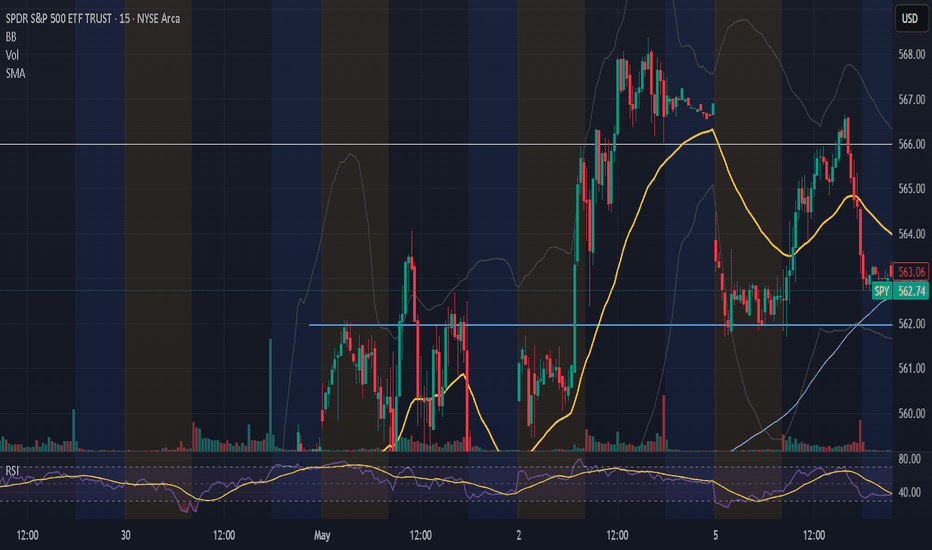Click the red 563.06 price label
932x550 pixels.
(x=911, y=272)
